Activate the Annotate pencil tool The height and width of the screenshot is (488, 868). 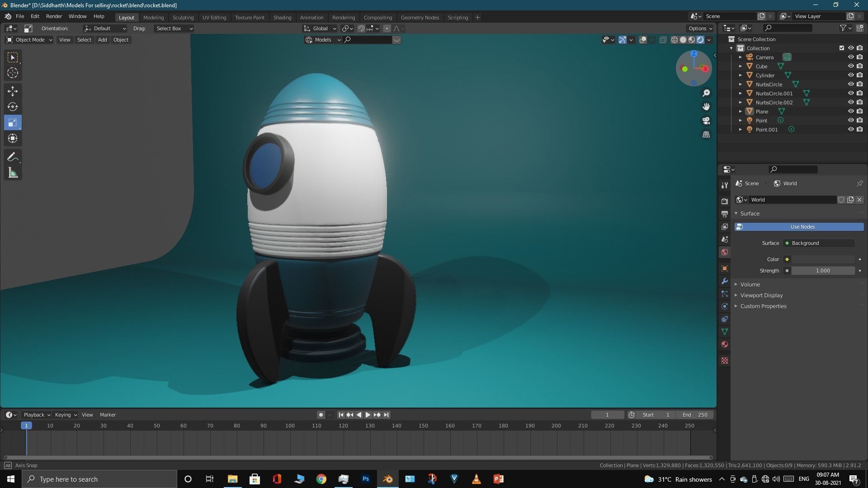[x=13, y=157]
